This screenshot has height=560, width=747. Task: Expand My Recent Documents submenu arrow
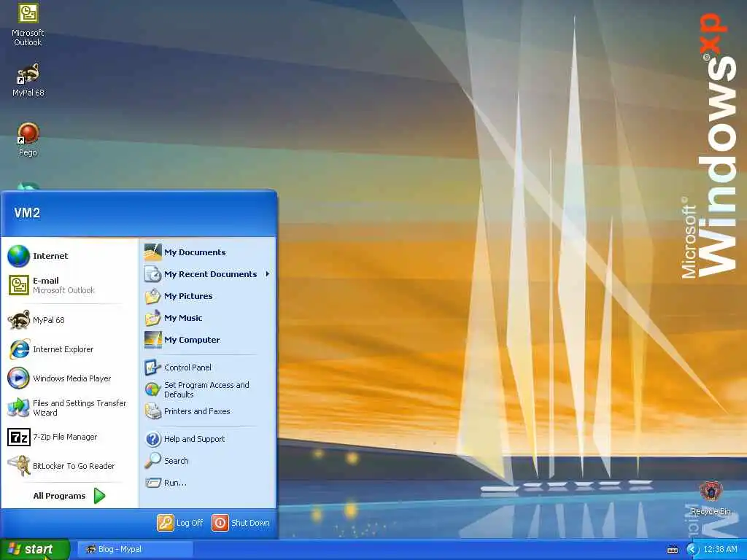(268, 274)
